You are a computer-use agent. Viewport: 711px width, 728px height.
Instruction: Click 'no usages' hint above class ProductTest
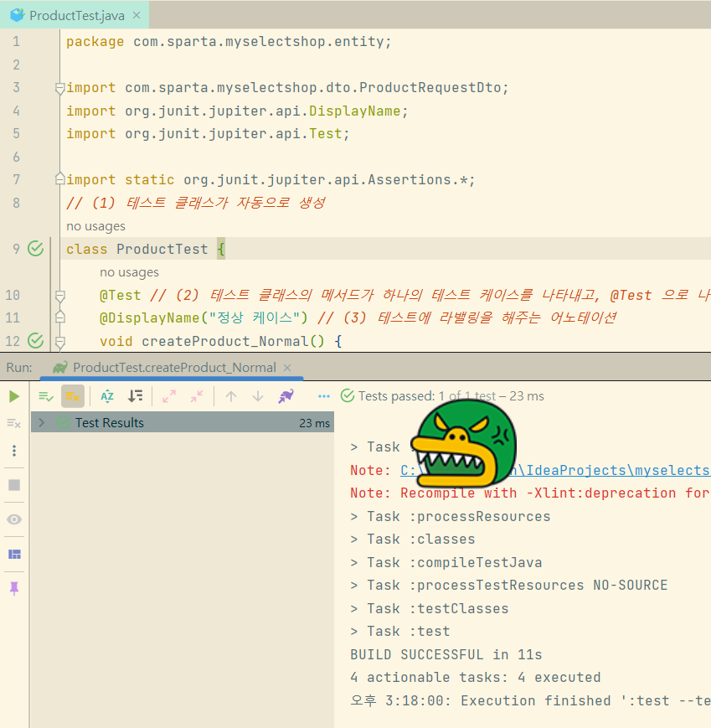coord(95,226)
